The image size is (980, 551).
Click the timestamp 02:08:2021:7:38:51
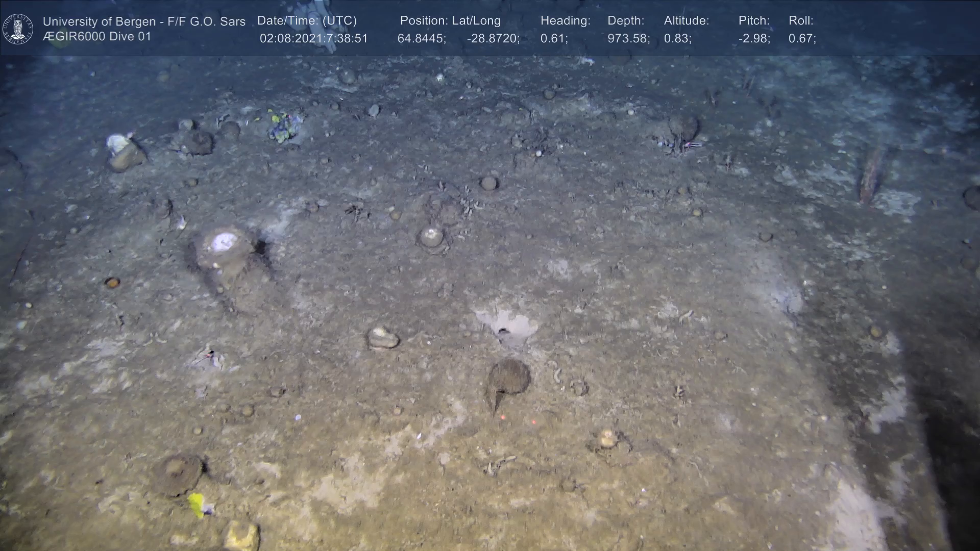point(313,39)
